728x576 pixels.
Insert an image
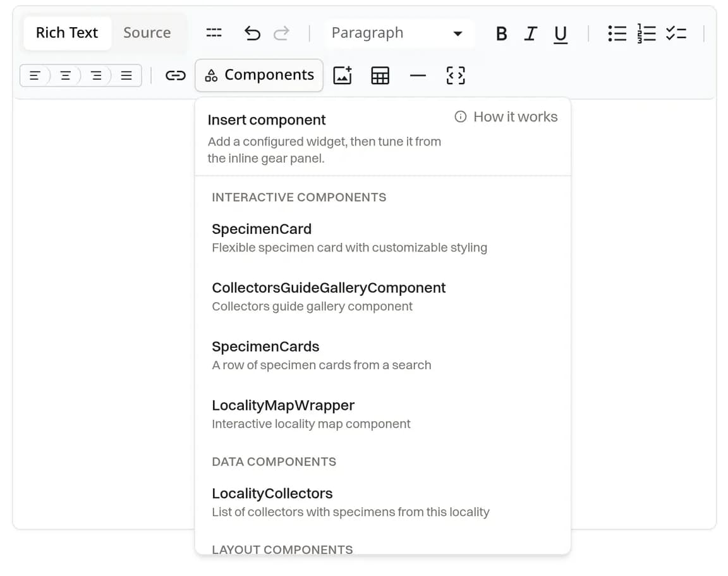[343, 75]
